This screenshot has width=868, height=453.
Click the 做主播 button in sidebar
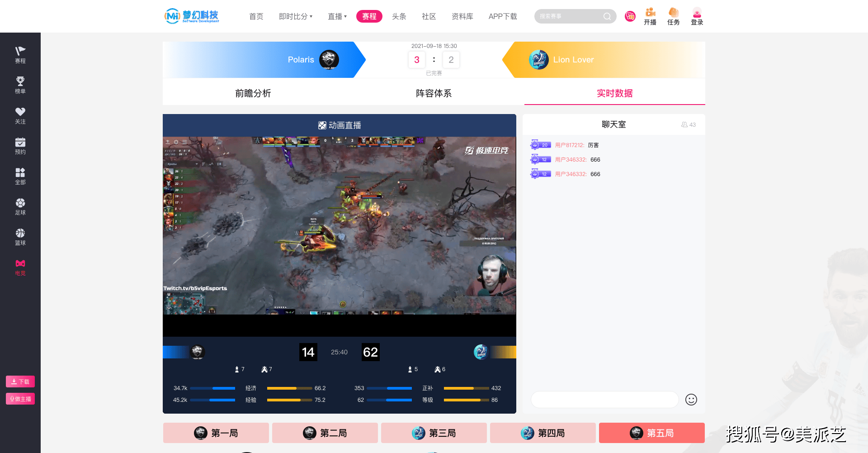click(20, 399)
